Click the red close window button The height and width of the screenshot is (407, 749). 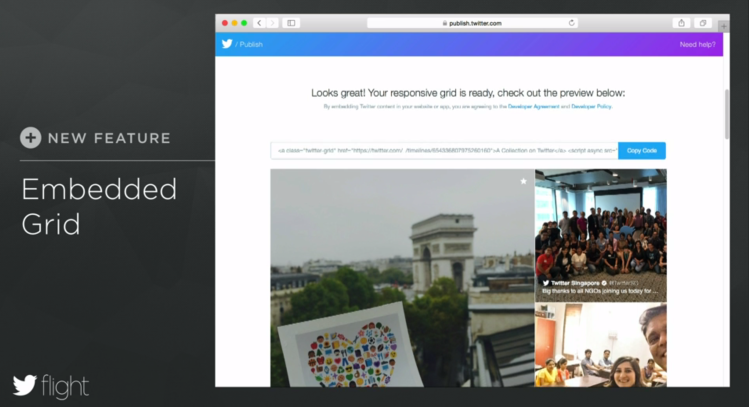[x=225, y=23]
